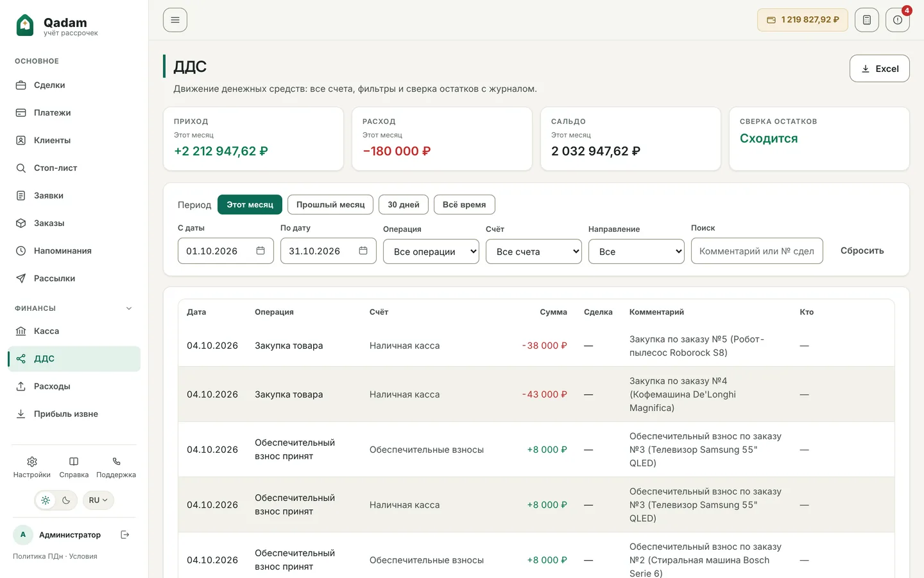Click the Qadam home logo
The image size is (924, 578).
pos(56,26)
